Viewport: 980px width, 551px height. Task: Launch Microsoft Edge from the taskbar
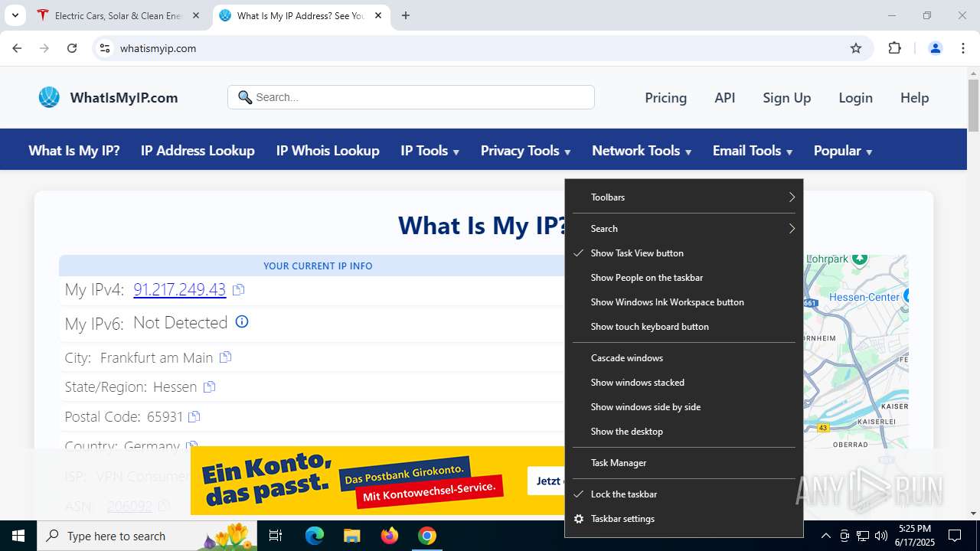[x=315, y=536]
